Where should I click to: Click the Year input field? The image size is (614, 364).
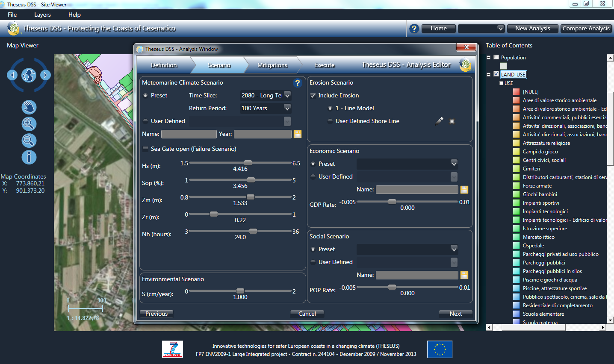(x=263, y=134)
